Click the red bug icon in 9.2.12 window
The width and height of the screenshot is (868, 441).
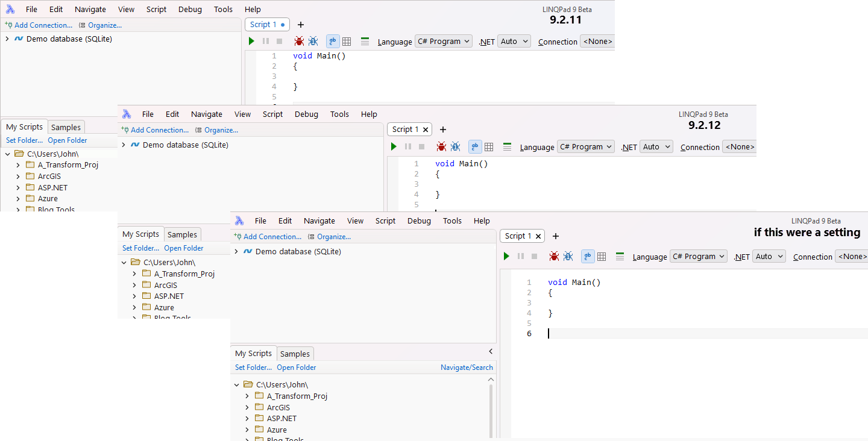tap(441, 146)
